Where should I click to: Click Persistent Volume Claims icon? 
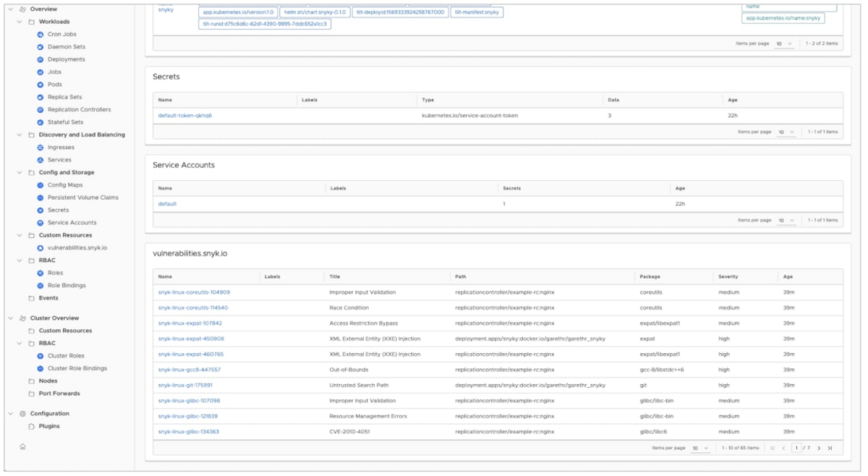[x=41, y=197]
